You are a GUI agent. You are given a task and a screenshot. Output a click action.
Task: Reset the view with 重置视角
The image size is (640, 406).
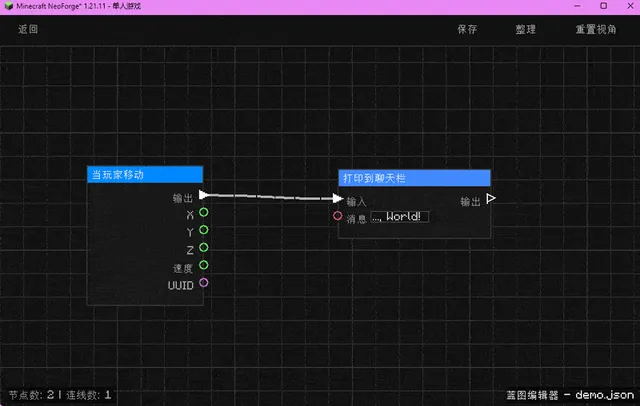(596, 29)
